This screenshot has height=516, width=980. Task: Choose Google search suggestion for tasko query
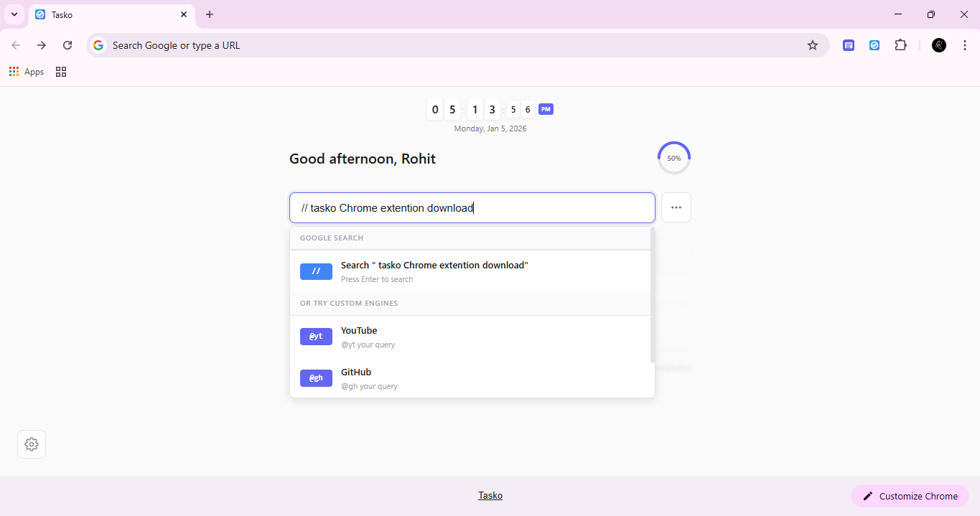(470, 271)
